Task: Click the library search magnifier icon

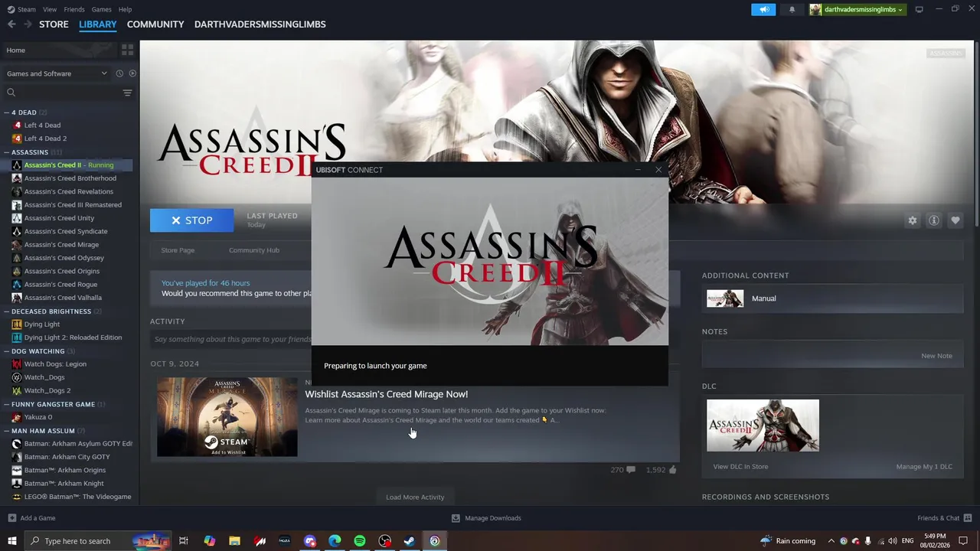Action: point(11,93)
